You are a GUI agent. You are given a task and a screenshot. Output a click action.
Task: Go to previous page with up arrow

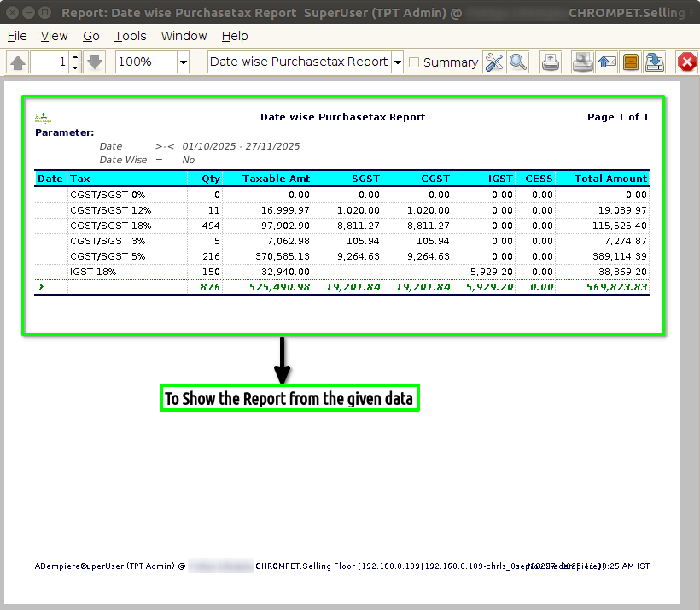(x=18, y=62)
